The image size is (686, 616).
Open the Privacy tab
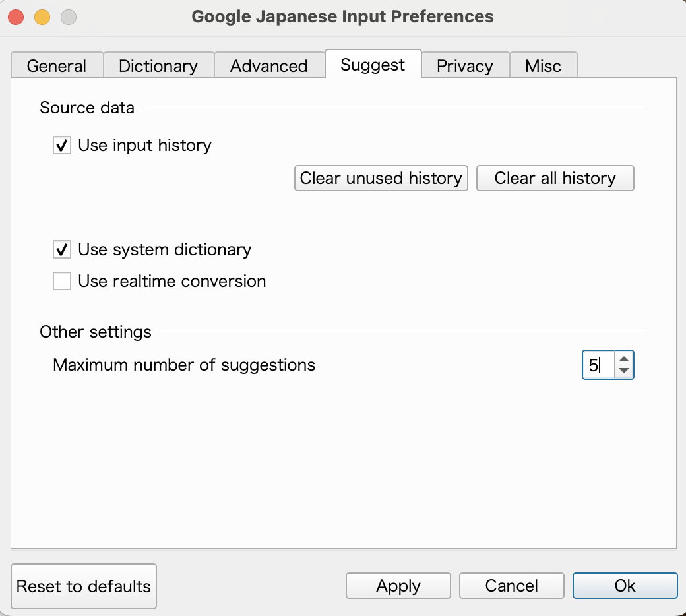coord(465,66)
